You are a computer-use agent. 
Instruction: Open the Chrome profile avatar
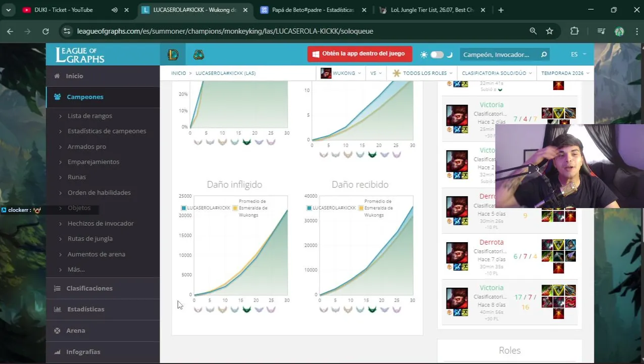(x=619, y=31)
